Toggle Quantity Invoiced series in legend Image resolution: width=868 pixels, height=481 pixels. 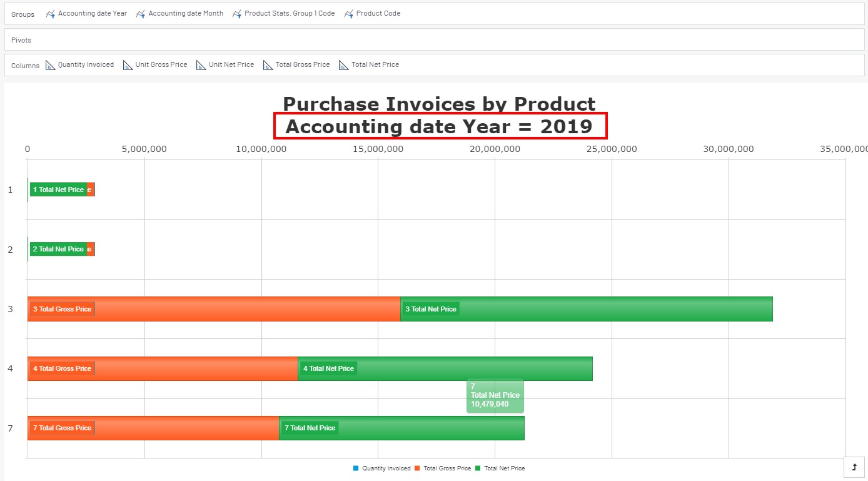click(382, 468)
